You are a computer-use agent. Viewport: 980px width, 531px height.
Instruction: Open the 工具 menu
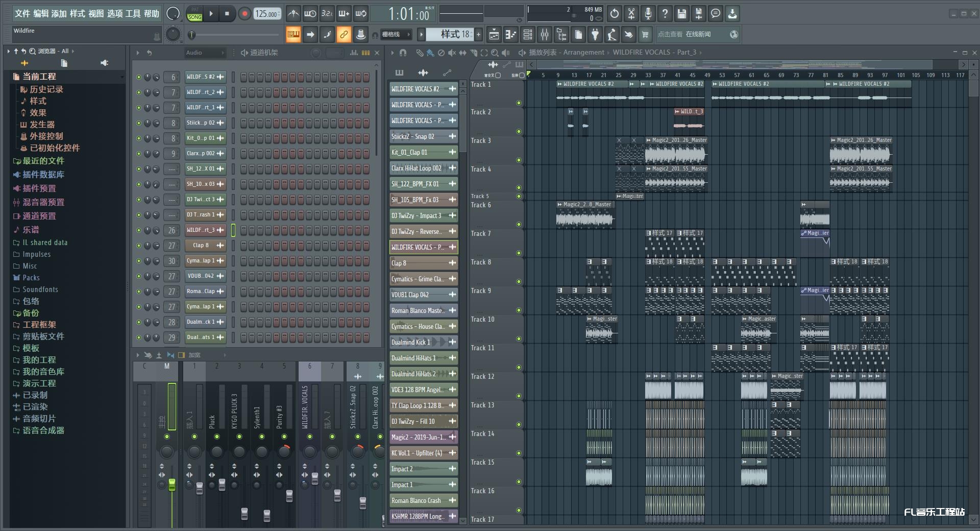pyautogui.click(x=133, y=14)
